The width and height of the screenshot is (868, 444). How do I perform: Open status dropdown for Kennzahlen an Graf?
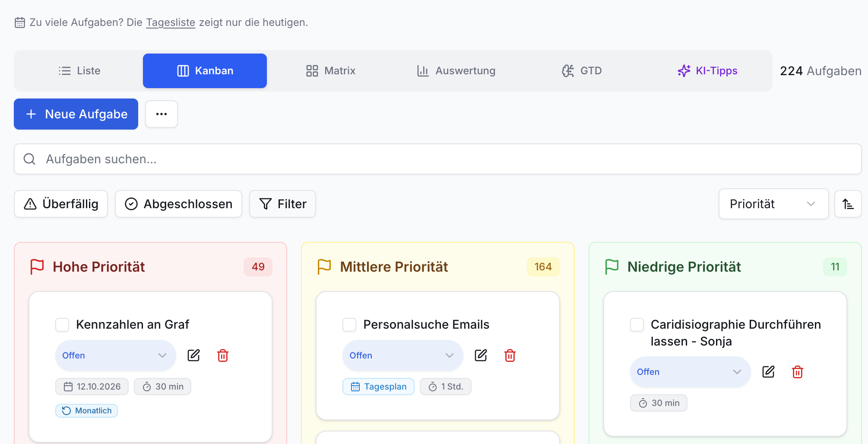point(116,355)
